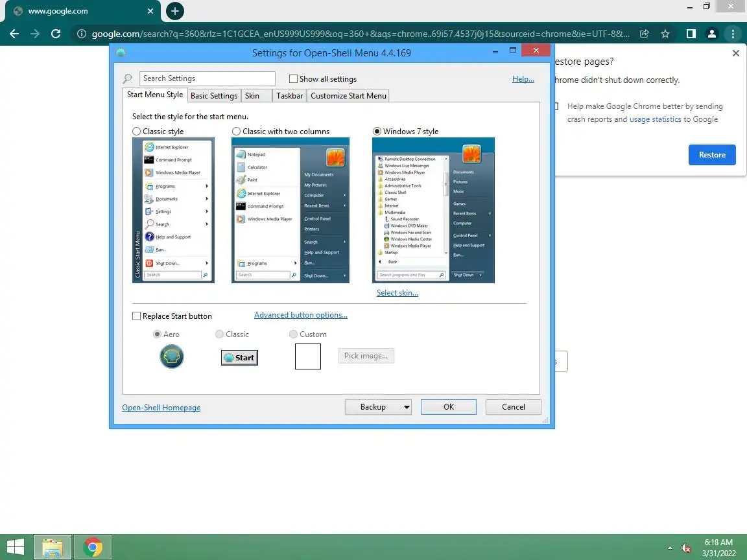Select the Classic style radio button
Image resolution: width=747 pixels, height=560 pixels.
tap(136, 131)
